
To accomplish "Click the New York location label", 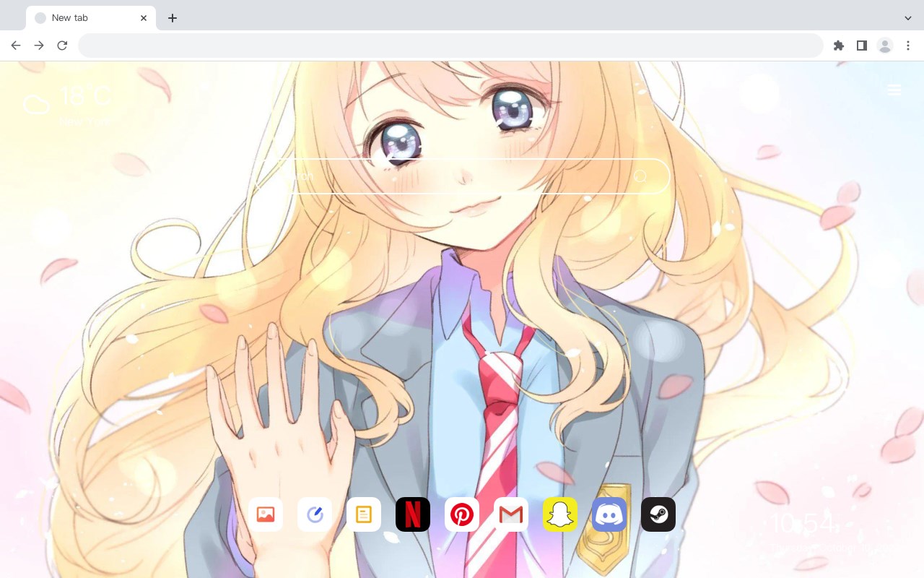I will coord(84,122).
